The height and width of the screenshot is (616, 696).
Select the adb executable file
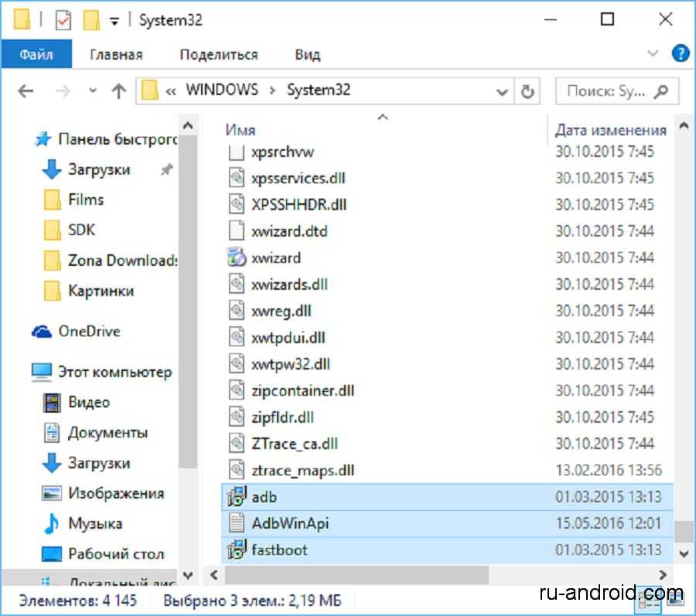point(264,497)
